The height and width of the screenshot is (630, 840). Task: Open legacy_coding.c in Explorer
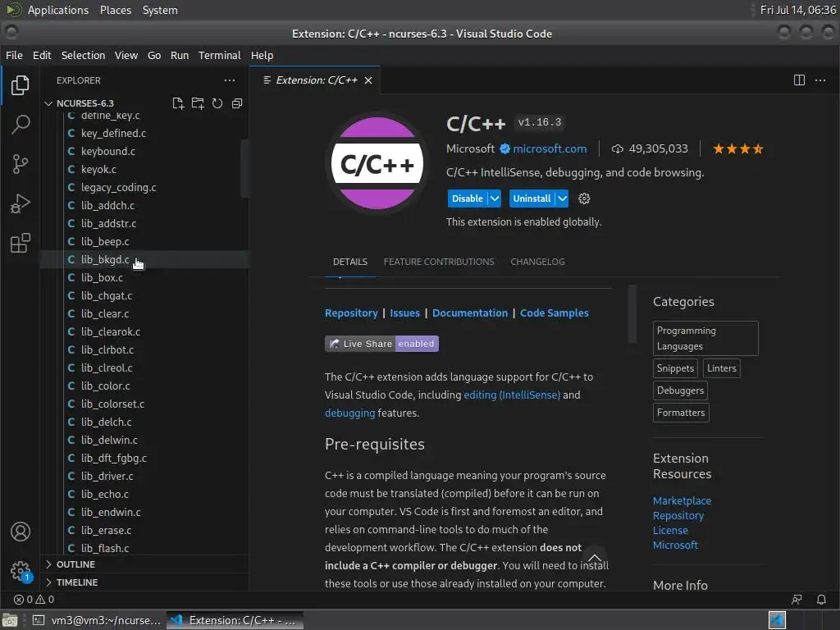[x=144, y=188]
